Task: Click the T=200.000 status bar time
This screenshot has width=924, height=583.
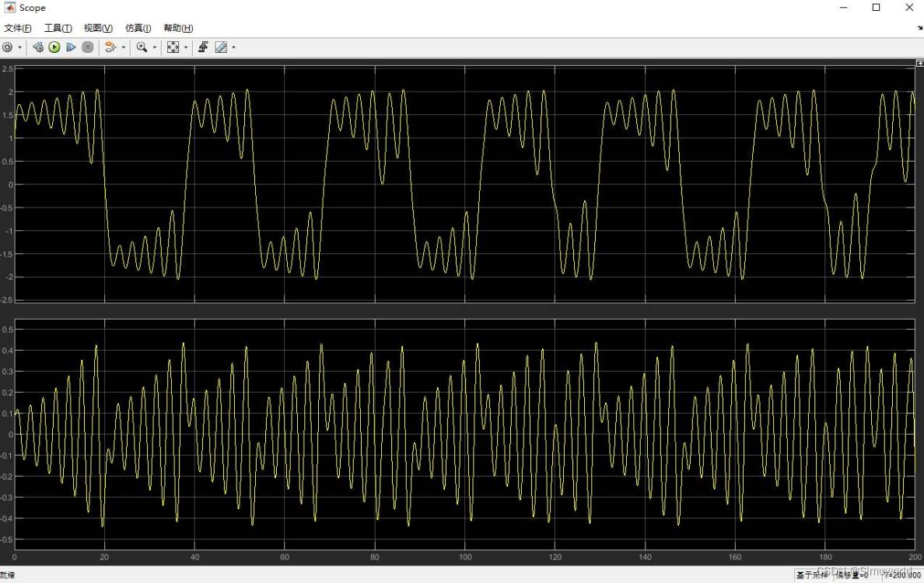Action: (x=901, y=574)
